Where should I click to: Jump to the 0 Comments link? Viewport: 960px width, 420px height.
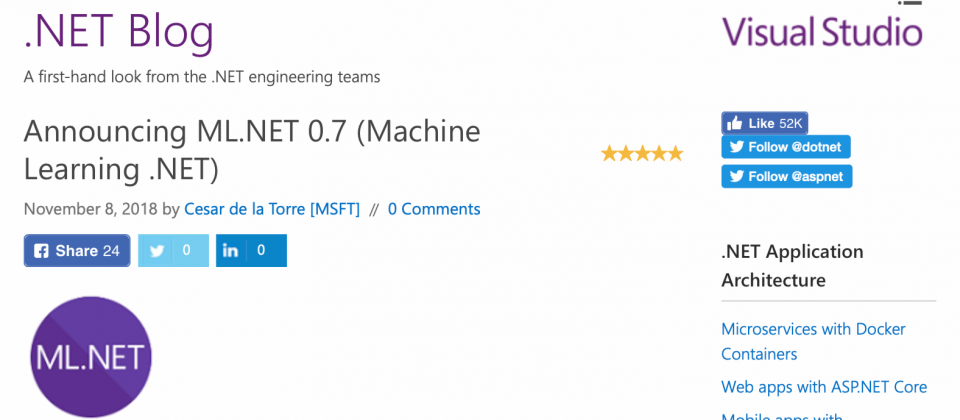pos(434,209)
